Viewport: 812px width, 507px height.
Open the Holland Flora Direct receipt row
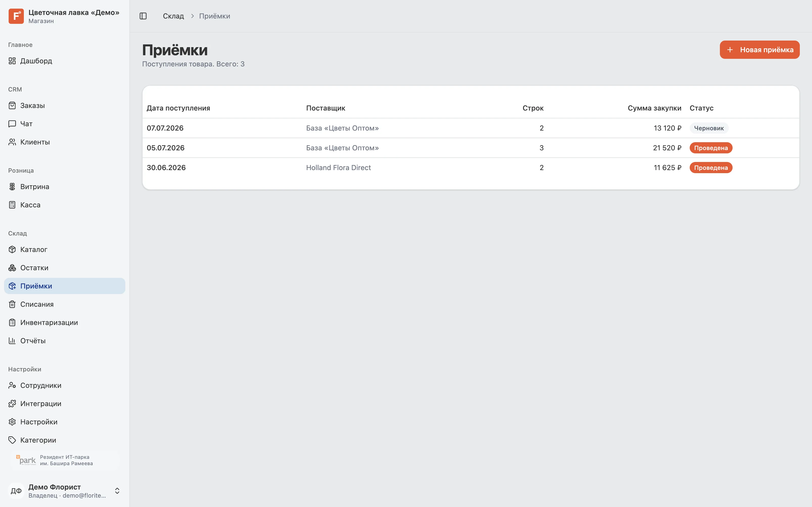(x=471, y=168)
